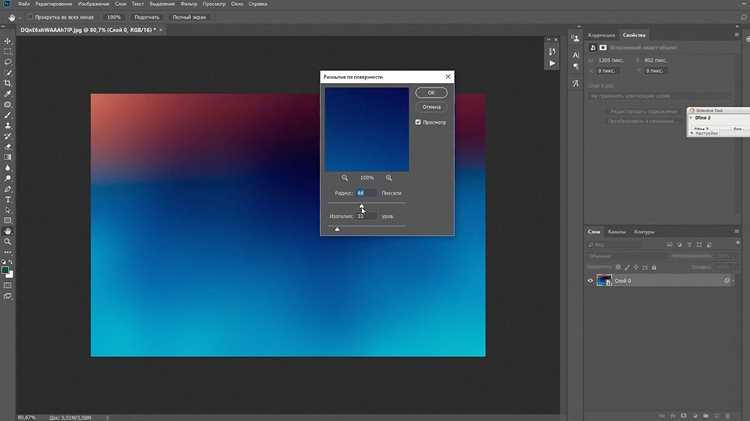This screenshot has width=750, height=421.
Task: Select the Zoom tool in toolbar
Action: (8, 242)
